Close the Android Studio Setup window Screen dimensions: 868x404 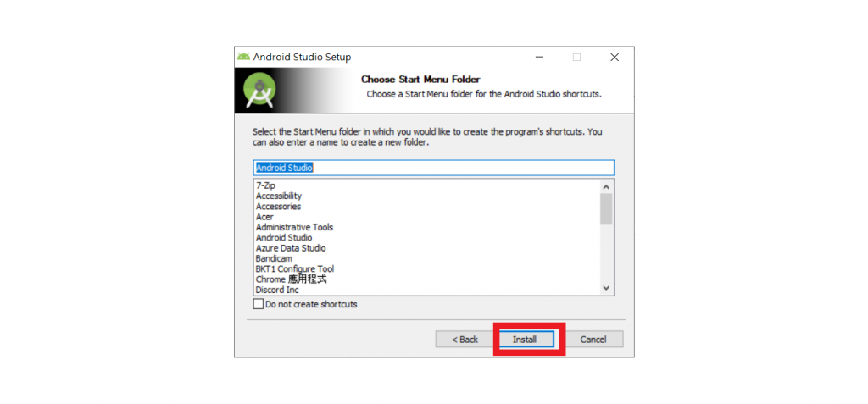point(615,57)
